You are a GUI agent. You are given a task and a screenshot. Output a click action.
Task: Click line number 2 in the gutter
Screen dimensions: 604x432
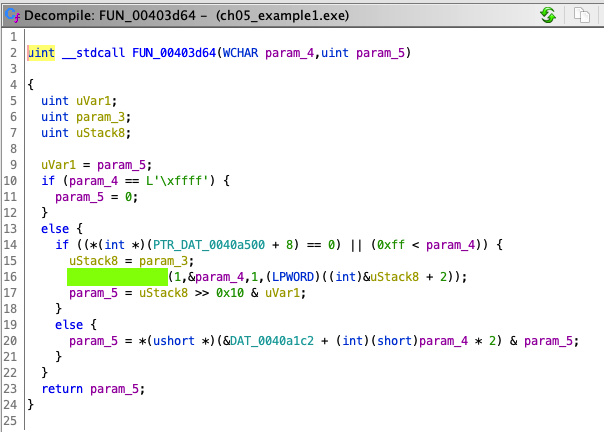coord(13,53)
